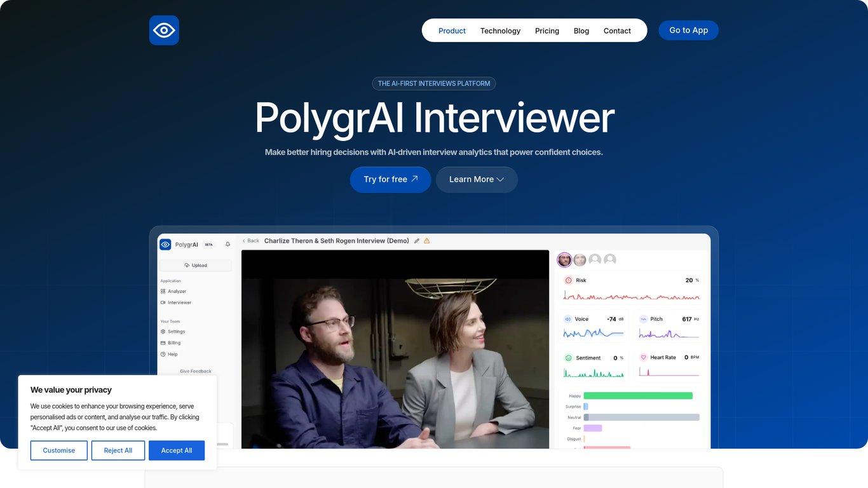Click the Voice value '-74 dB'

[615, 319]
